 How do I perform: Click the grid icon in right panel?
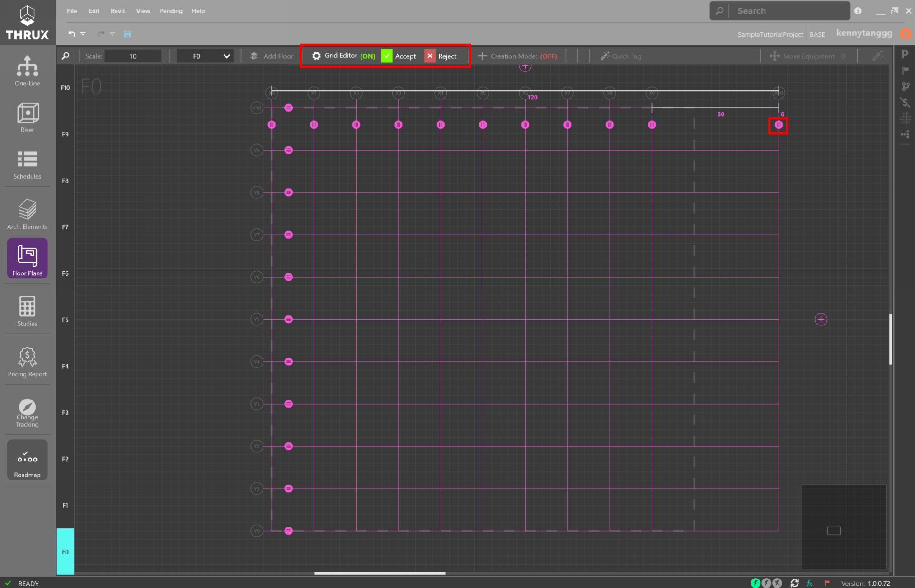905,118
